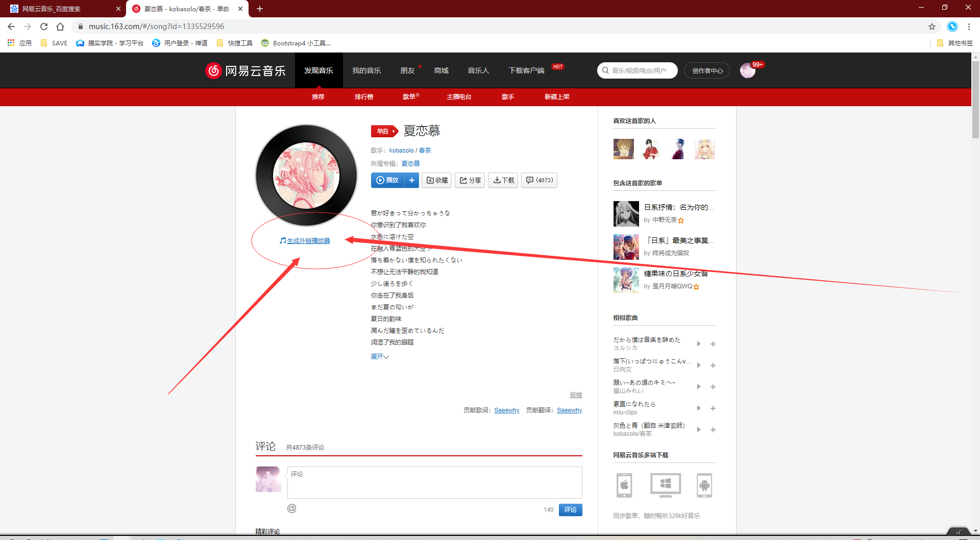
Task: Reload the page in Chrome
Action: pos(44,27)
